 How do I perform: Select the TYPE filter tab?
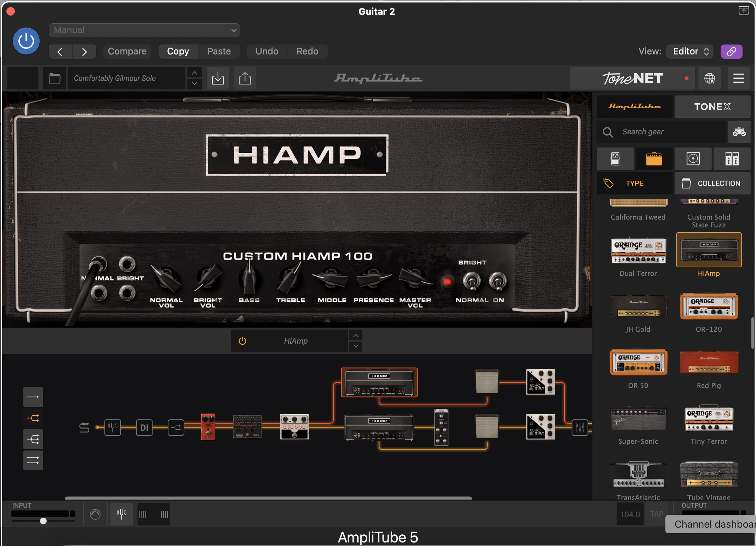pyautogui.click(x=635, y=183)
